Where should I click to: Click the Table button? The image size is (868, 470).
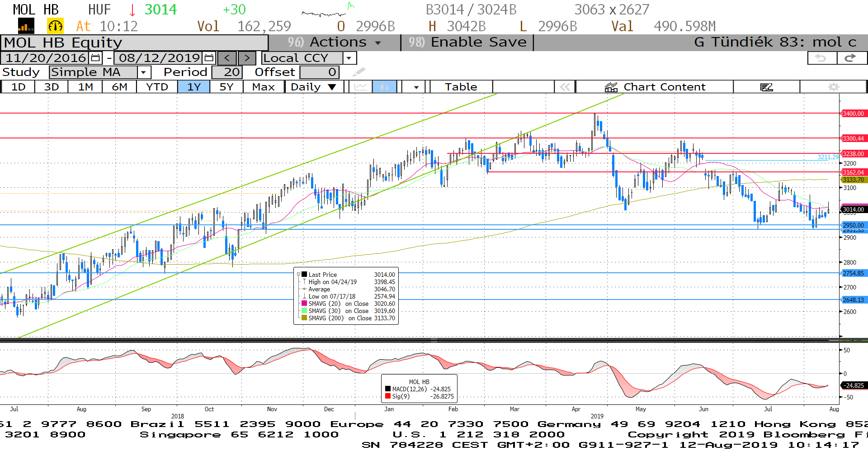[x=461, y=86]
